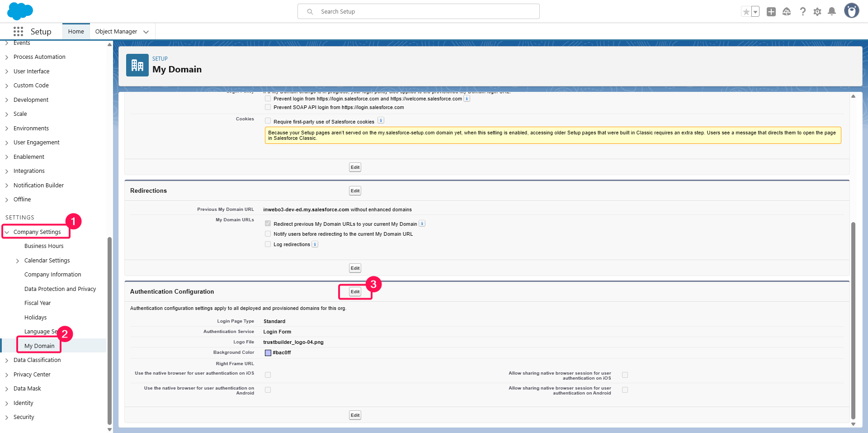Switch to the Home tab
Image resolution: width=868 pixels, height=433 pixels.
click(76, 32)
